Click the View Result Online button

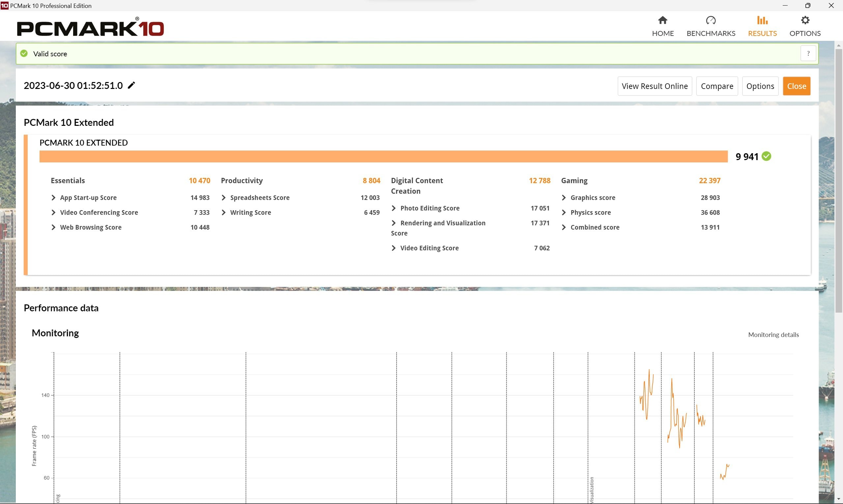(655, 86)
